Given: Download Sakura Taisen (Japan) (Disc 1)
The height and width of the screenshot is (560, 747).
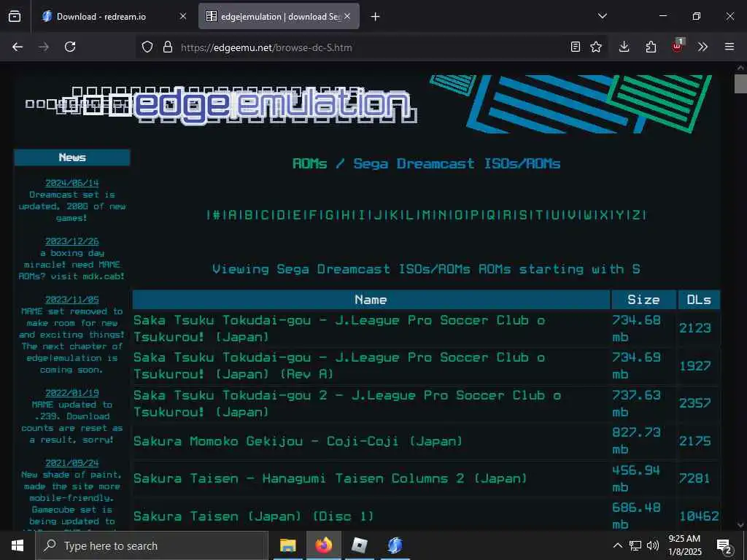Looking at the screenshot, I should pyautogui.click(x=253, y=516).
